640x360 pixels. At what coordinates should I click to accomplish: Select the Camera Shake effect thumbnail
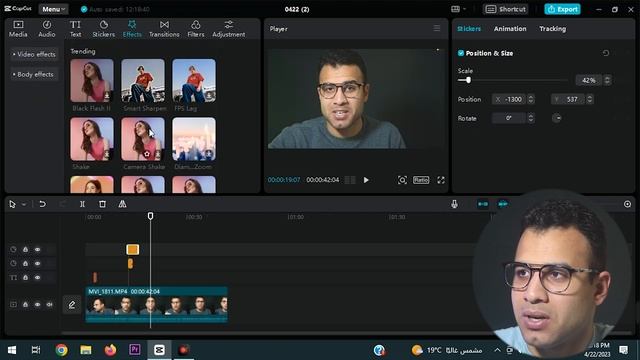143,139
